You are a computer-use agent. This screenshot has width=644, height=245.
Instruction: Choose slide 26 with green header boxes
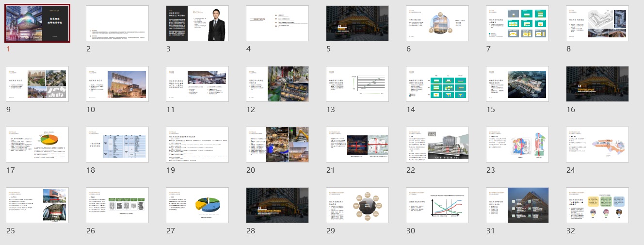117,205
